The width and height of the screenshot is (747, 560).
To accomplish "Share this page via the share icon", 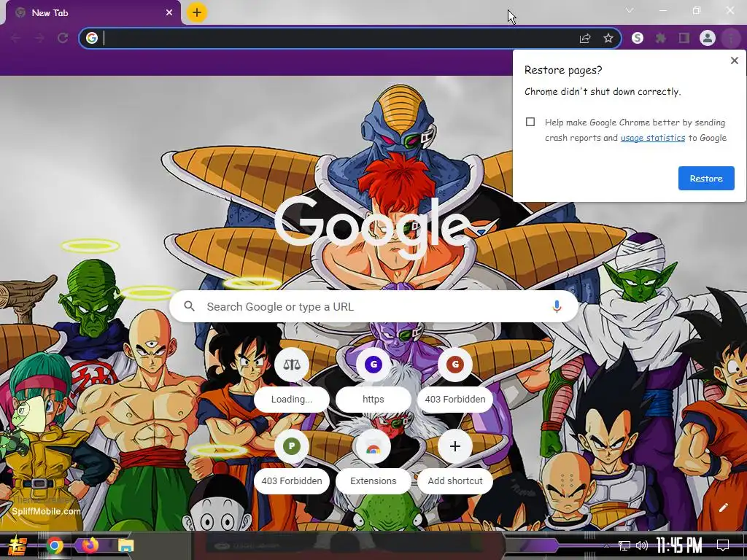I will pos(585,38).
